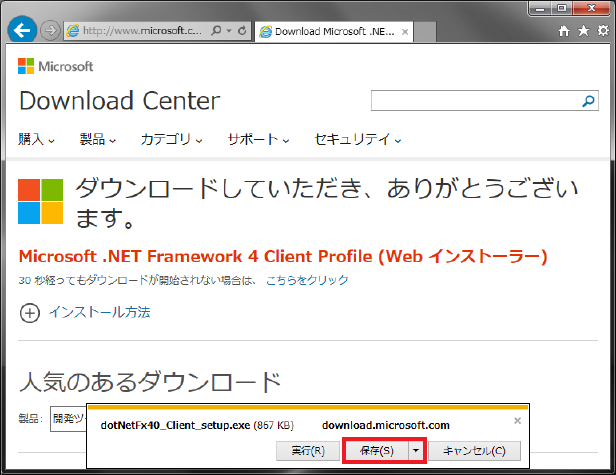Expand the セキュリティ menu
This screenshot has height=475, width=616.
point(358,139)
